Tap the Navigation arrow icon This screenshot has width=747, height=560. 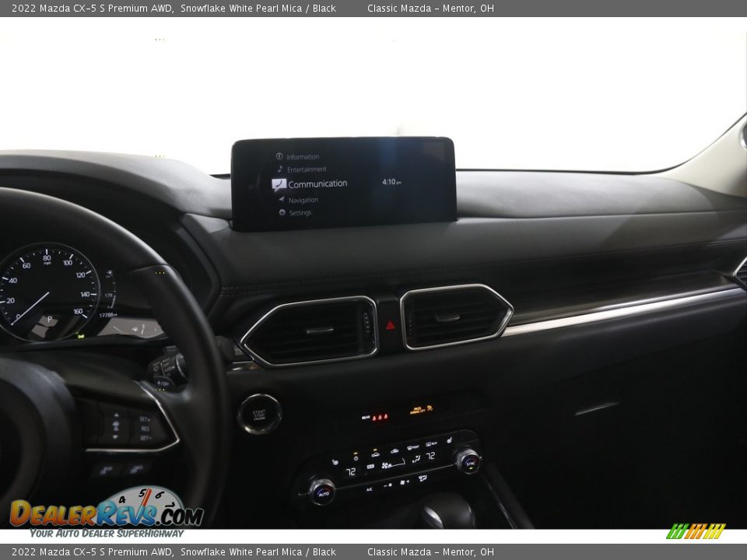click(282, 200)
